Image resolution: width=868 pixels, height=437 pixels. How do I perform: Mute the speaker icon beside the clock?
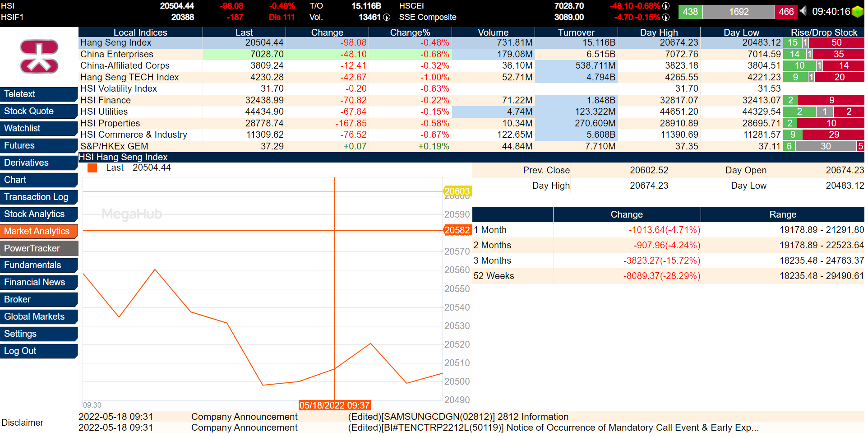pos(804,11)
